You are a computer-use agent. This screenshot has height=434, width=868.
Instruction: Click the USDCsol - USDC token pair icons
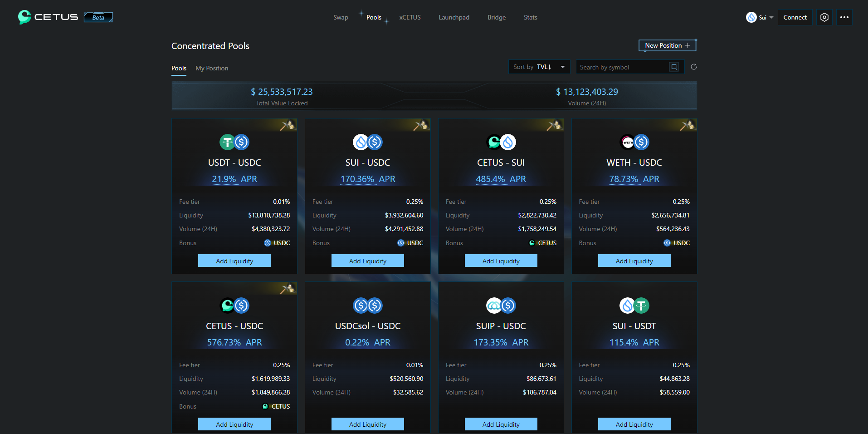[x=368, y=306]
